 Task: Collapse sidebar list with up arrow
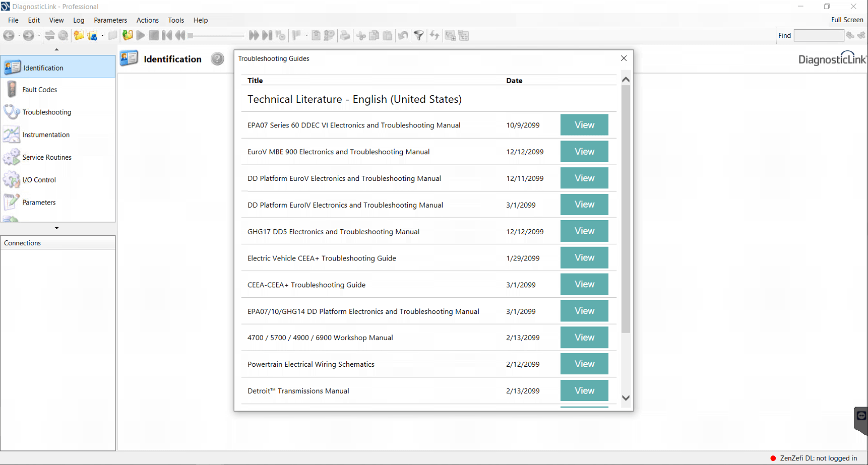[x=56, y=49]
